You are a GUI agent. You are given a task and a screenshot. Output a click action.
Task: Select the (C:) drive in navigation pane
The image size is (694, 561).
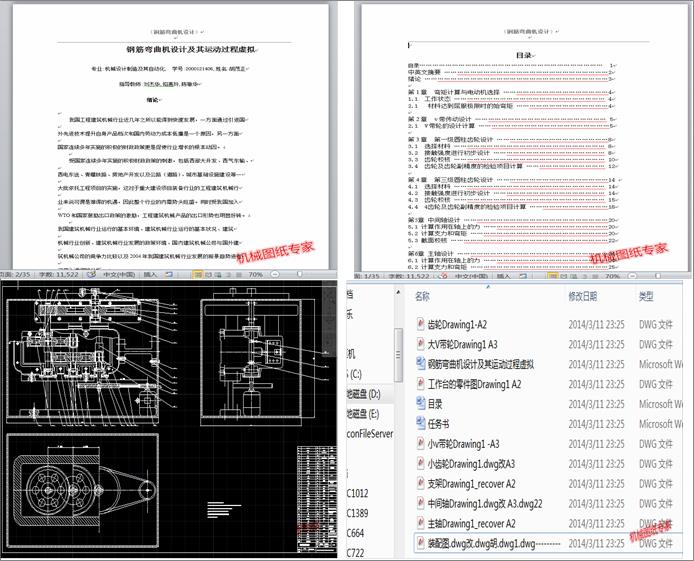click(355, 374)
